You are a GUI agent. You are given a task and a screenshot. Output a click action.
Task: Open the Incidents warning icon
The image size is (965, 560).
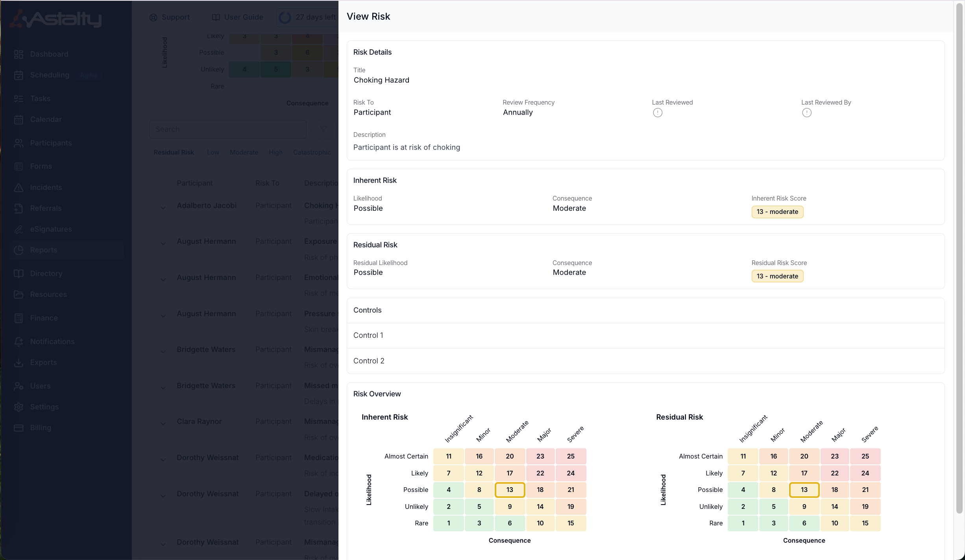(18, 188)
